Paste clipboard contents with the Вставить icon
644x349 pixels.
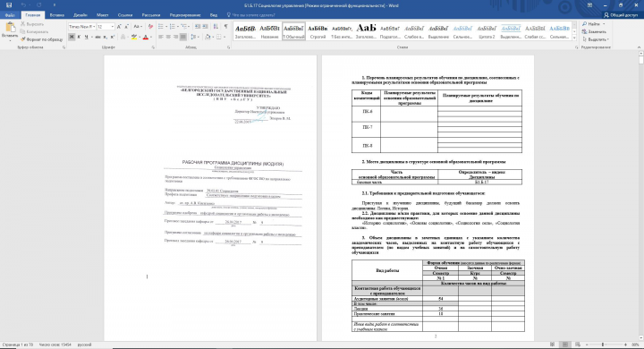tap(9, 30)
